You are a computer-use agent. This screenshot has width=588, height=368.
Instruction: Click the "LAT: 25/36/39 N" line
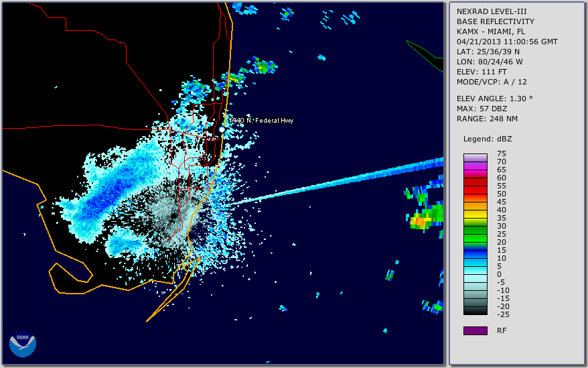488,52
